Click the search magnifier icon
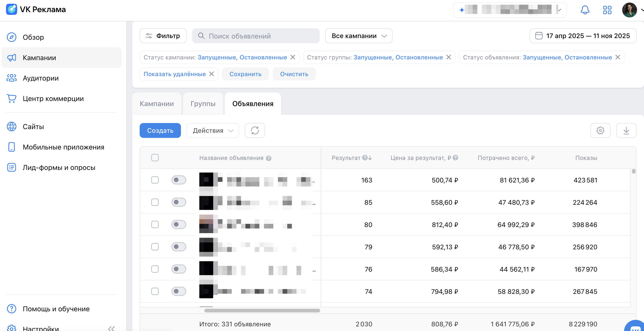 [x=201, y=36]
